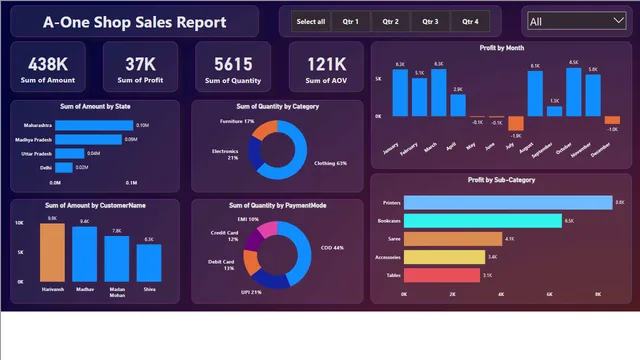Click the 5615 Sum of Quantity card
This screenshot has height=360, width=640.
pos(233,67)
